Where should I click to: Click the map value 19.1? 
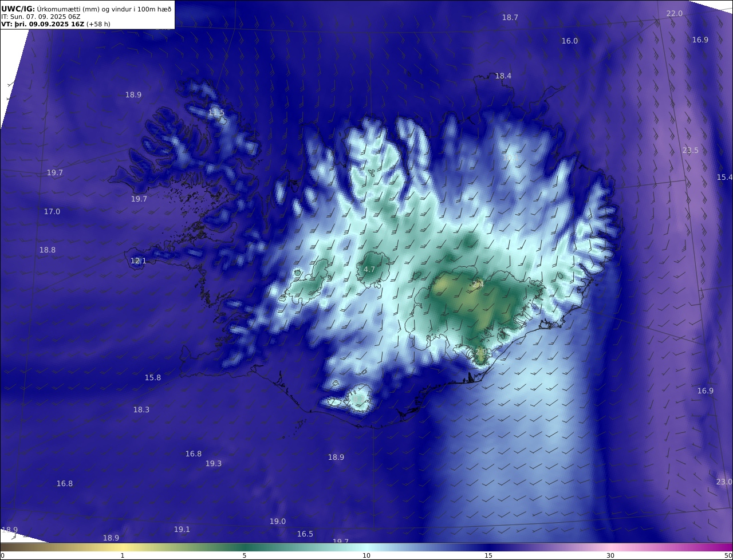click(x=182, y=530)
